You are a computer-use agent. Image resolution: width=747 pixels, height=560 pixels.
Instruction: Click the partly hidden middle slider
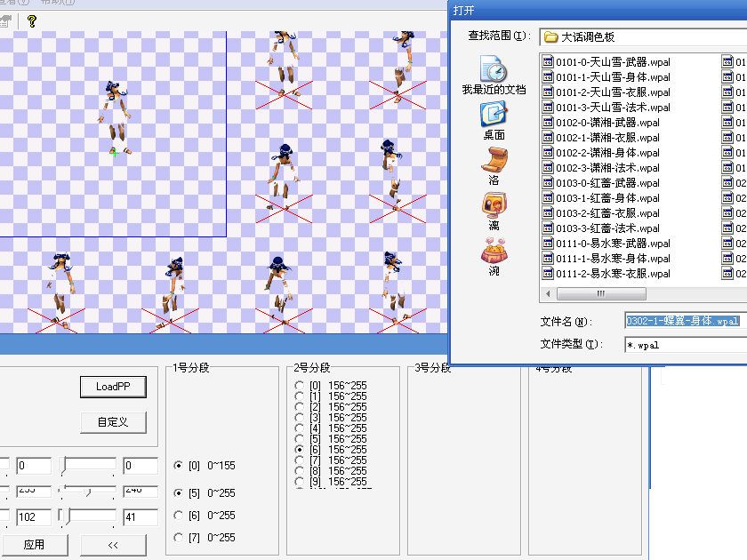click(x=87, y=491)
